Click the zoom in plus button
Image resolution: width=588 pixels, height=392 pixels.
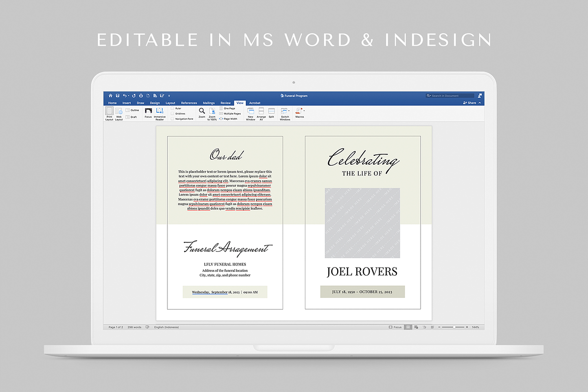point(466,327)
